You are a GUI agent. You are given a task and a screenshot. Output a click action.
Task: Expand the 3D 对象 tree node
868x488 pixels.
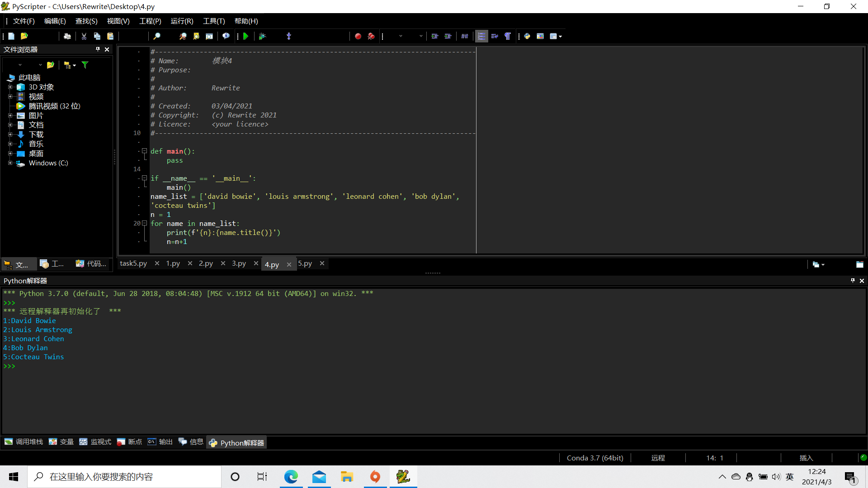[10, 87]
